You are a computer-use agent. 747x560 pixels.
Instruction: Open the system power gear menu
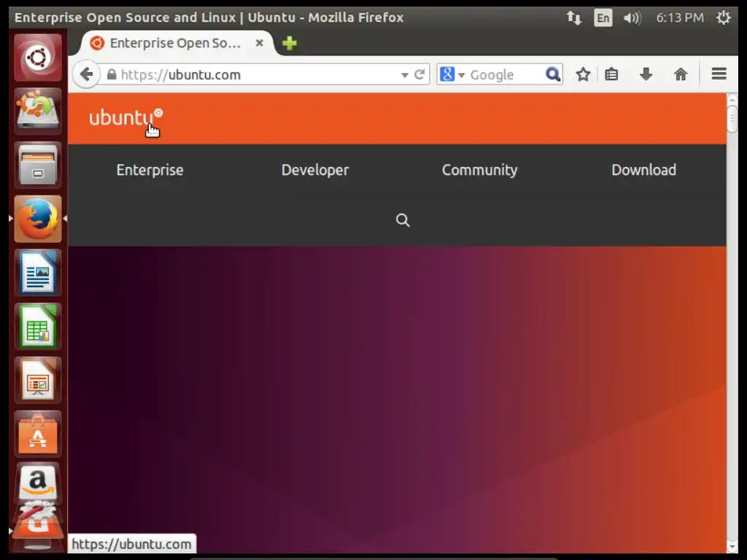(x=723, y=18)
